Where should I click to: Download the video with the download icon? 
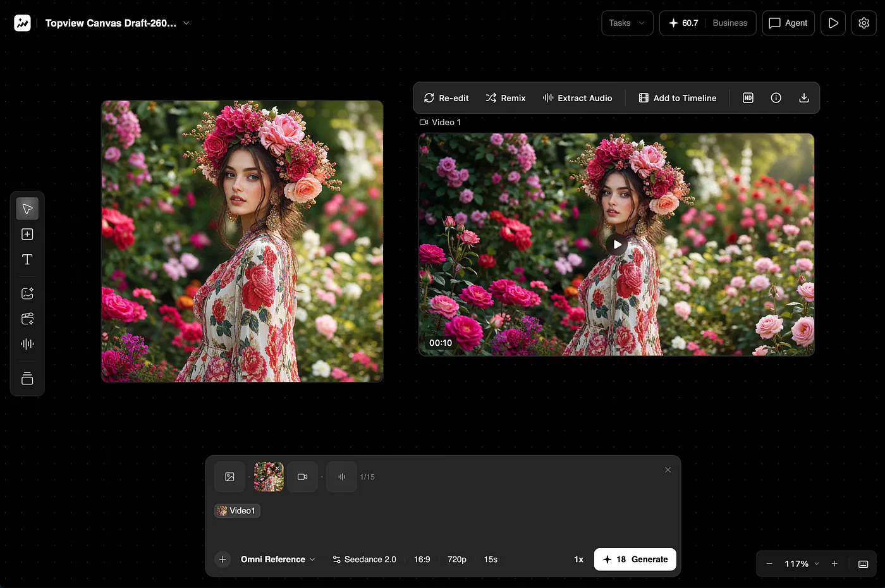pyautogui.click(x=804, y=98)
